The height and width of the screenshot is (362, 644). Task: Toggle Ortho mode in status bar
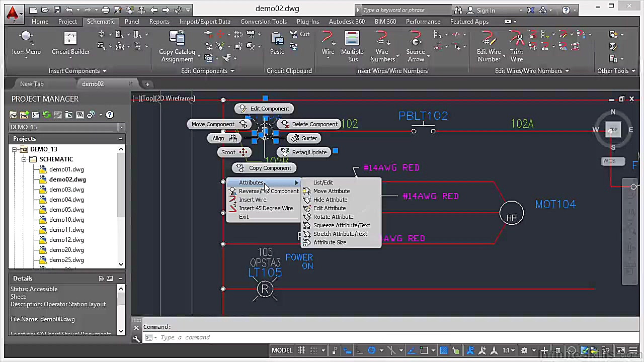359,350
